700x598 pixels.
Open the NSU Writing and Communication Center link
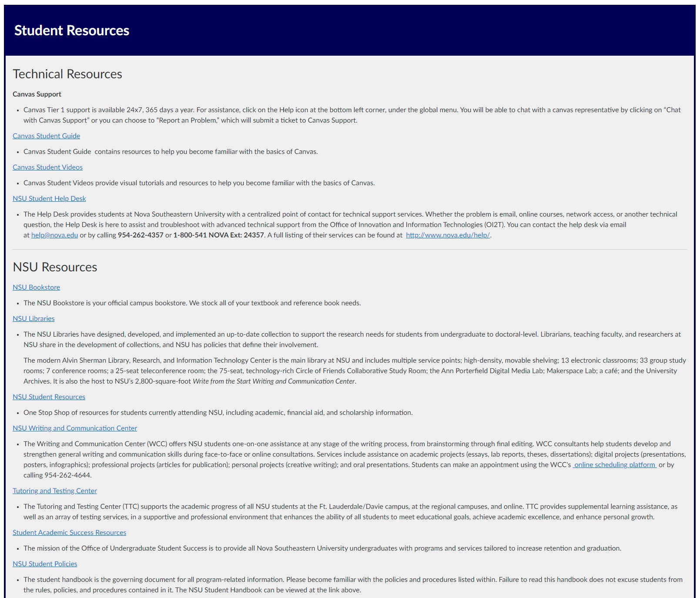click(75, 428)
